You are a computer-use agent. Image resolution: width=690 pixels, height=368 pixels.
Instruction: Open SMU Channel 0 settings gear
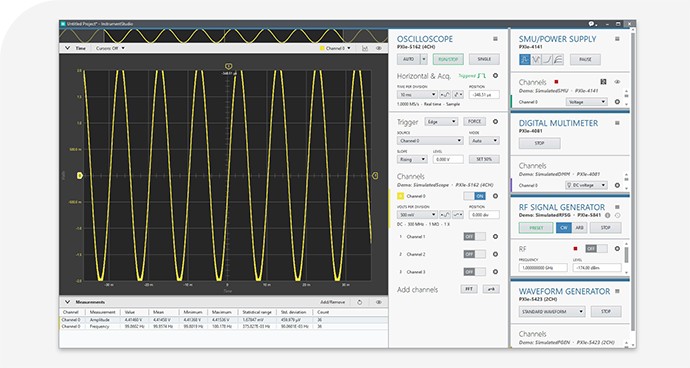click(617, 102)
